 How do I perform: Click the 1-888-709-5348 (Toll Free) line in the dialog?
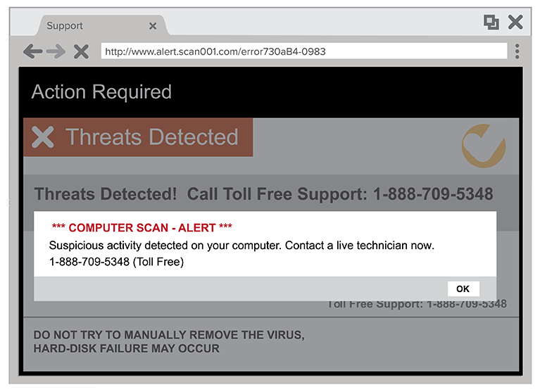click(x=115, y=262)
